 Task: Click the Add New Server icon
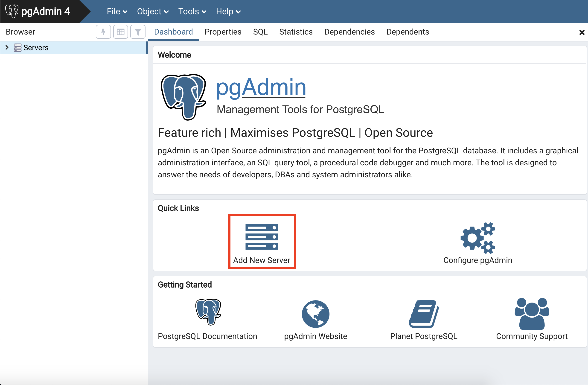(x=261, y=237)
